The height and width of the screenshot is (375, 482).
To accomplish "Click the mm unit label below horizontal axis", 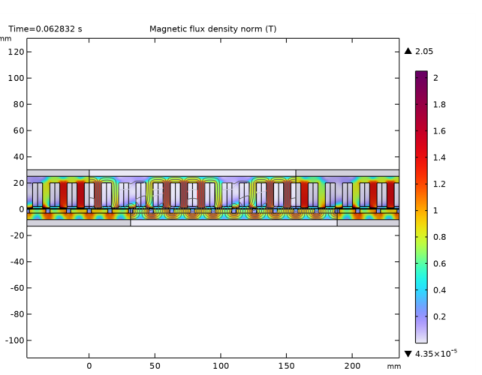I will coord(394,366).
